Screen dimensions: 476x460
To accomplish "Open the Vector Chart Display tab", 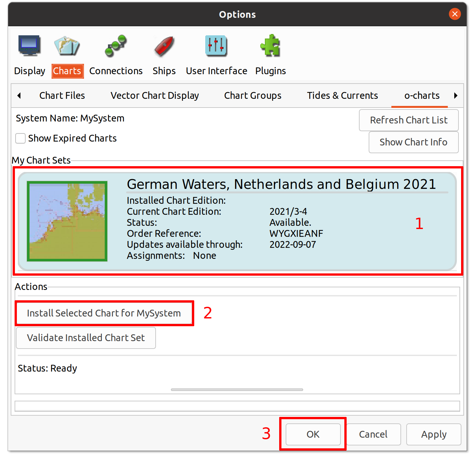I will [x=155, y=96].
